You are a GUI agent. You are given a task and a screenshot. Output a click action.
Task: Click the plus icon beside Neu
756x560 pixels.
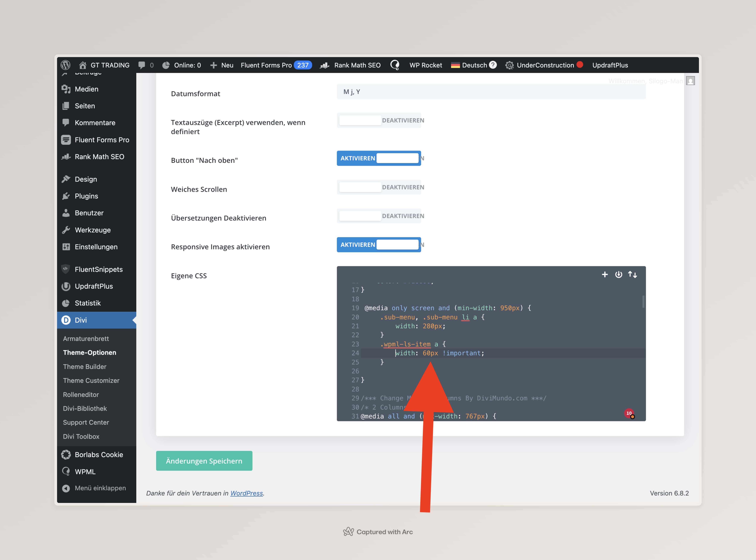coord(214,65)
